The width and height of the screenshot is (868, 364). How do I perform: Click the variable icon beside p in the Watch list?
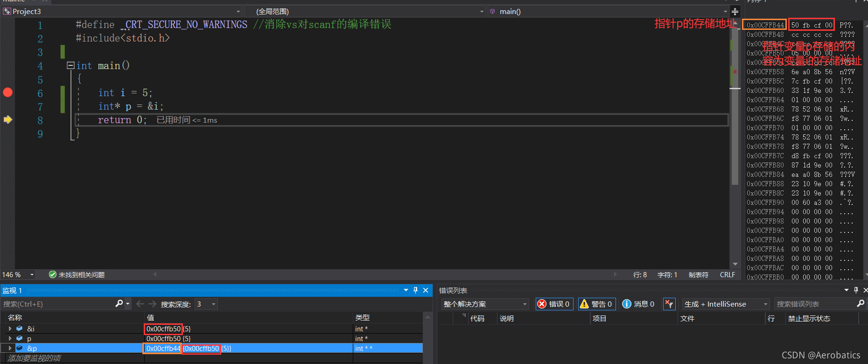(x=20, y=338)
